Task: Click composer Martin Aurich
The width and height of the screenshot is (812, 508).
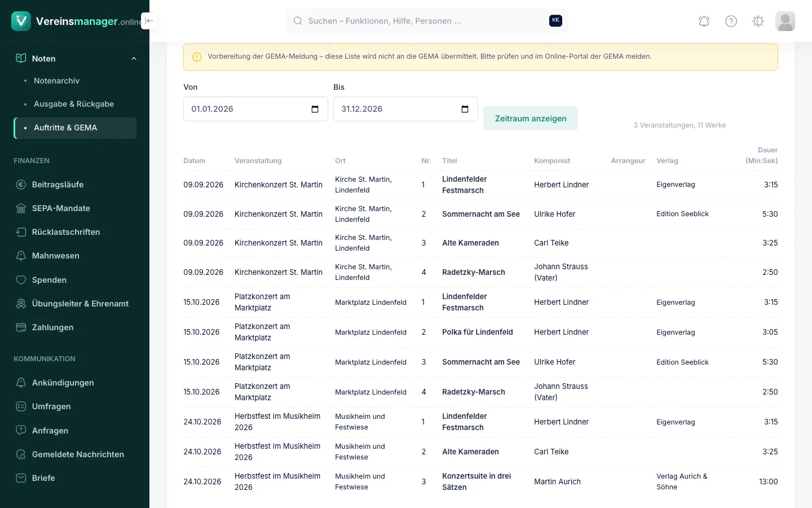Action: point(557,481)
